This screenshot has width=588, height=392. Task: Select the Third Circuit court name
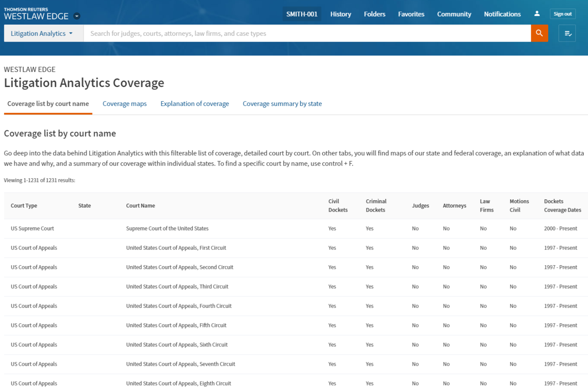pos(177,287)
